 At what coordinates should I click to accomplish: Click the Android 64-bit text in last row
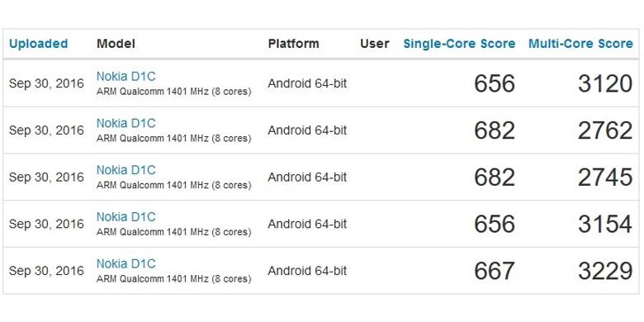click(x=307, y=271)
